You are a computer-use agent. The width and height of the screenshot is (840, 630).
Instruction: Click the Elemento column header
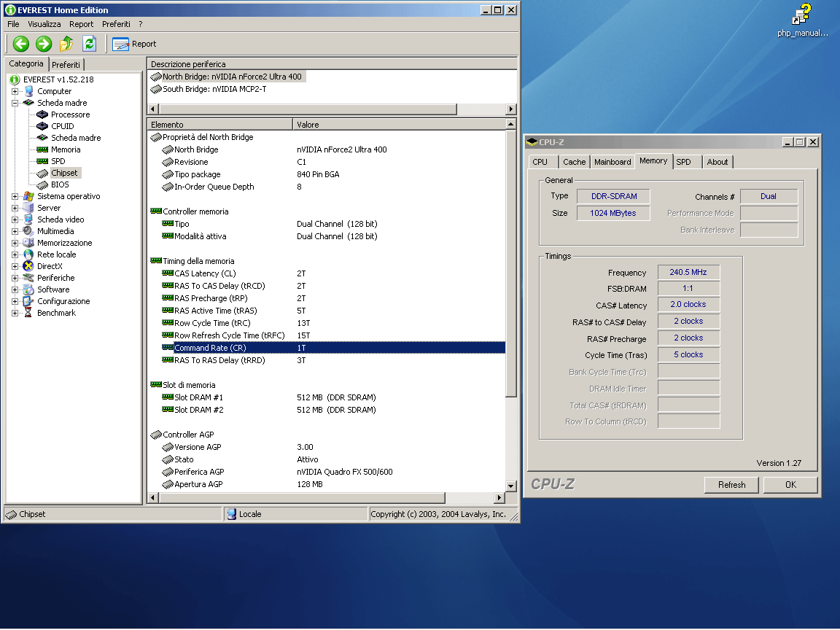pos(219,125)
